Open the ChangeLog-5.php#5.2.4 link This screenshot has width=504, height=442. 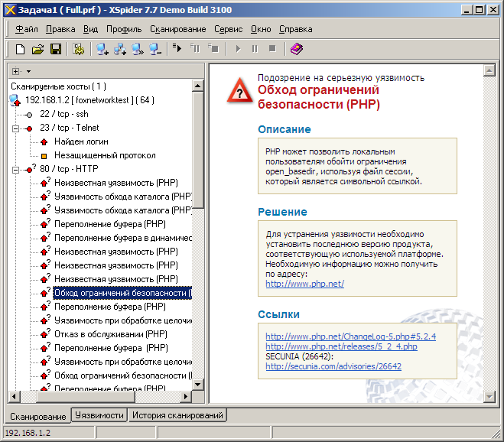pyautogui.click(x=351, y=336)
